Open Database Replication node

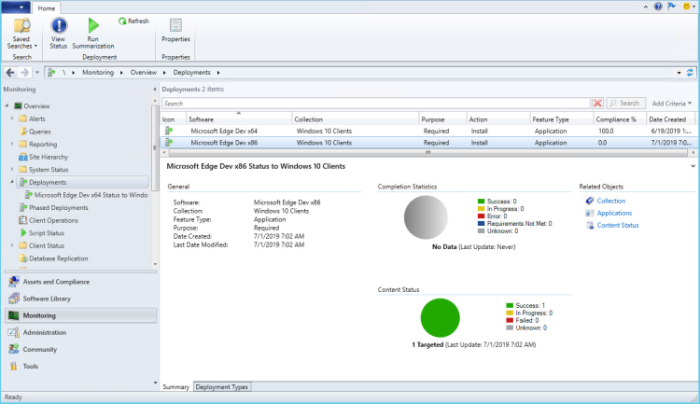click(58, 258)
